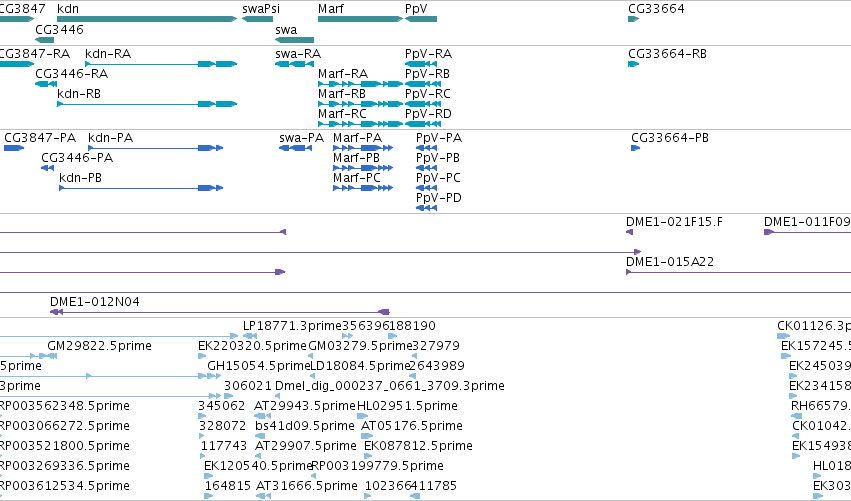Select the PpV gene label
The height and width of the screenshot is (501, 851).
(416, 9)
